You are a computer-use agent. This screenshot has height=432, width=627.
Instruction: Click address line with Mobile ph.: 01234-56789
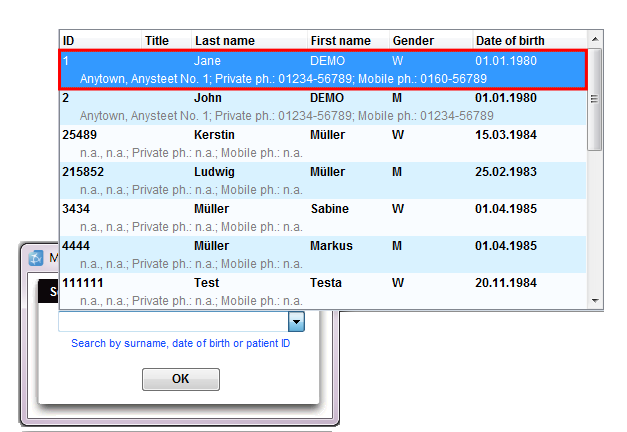click(286, 116)
